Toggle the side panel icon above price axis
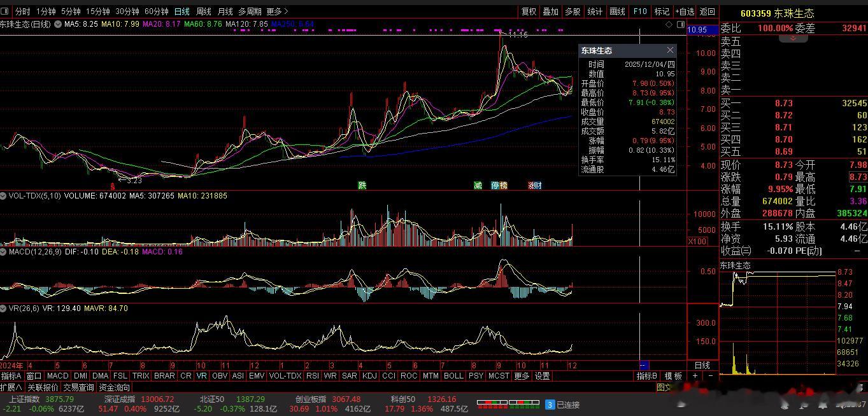Image resolution: width=868 pixels, height=416 pixels. coord(681,25)
